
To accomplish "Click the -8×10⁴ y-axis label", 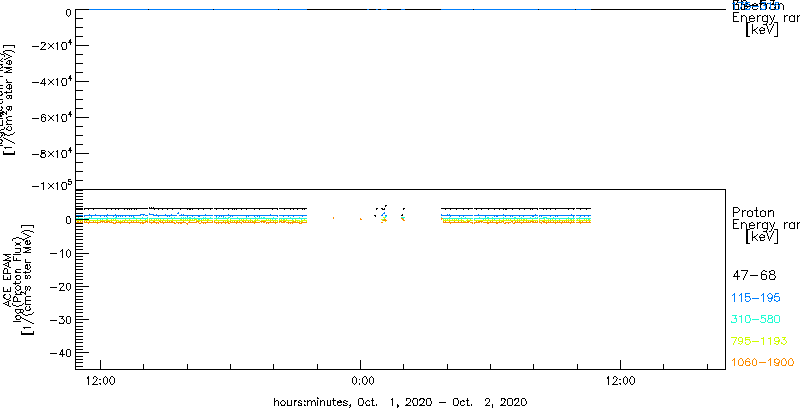I will pos(51,154).
